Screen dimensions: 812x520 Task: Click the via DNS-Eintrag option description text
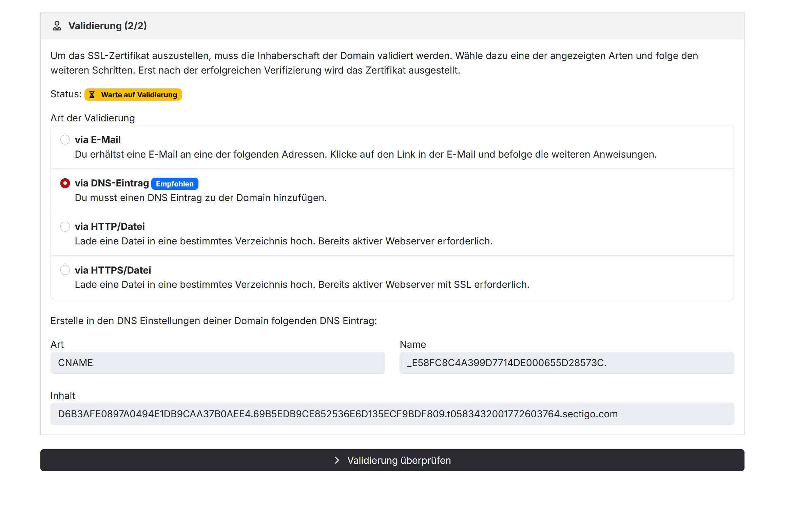pos(201,198)
